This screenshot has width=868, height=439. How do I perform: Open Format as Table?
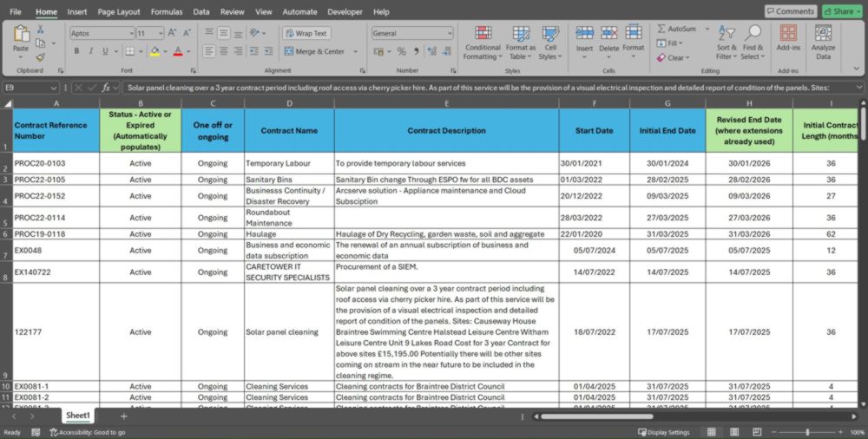[520, 43]
